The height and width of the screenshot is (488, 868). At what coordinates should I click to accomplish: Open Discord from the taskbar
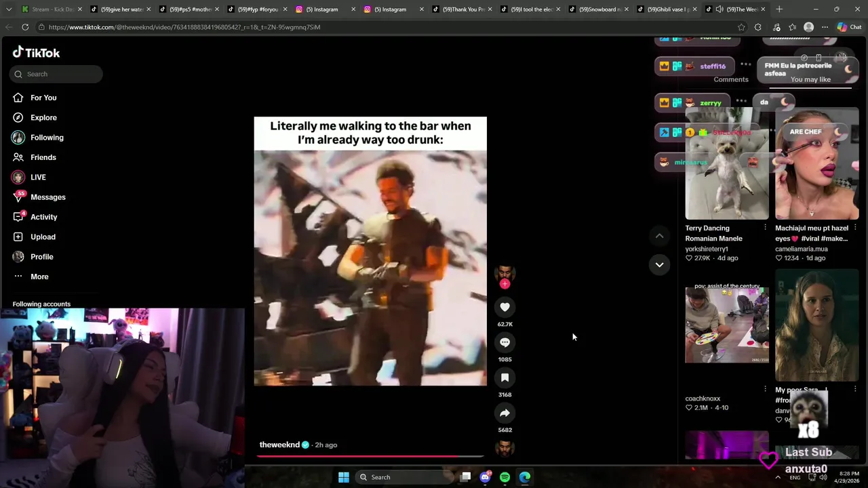click(485, 477)
